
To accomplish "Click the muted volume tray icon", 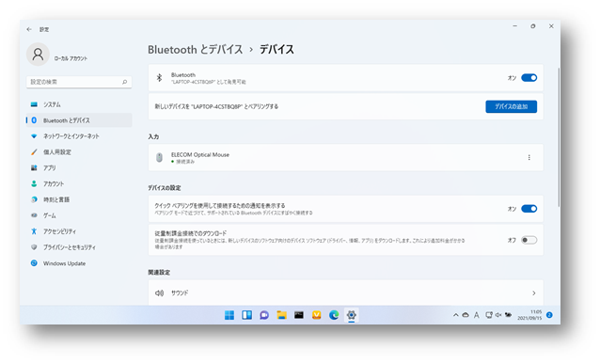I will click(x=498, y=315).
